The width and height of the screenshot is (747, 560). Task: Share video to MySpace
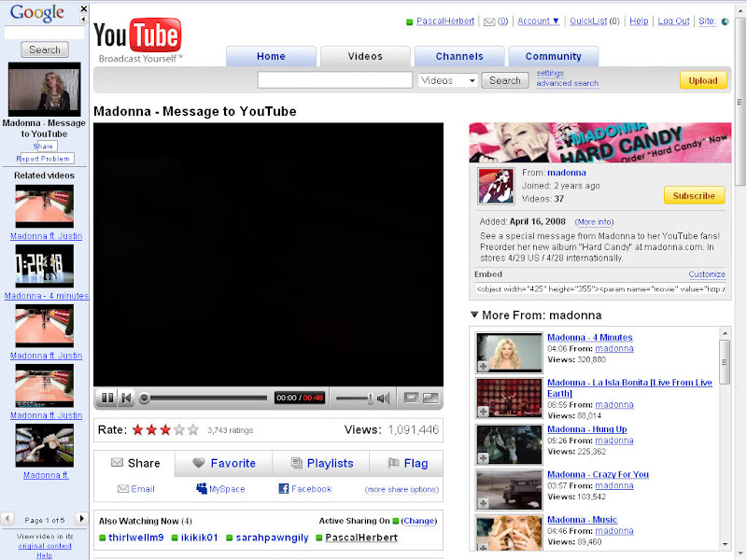pyautogui.click(x=220, y=489)
